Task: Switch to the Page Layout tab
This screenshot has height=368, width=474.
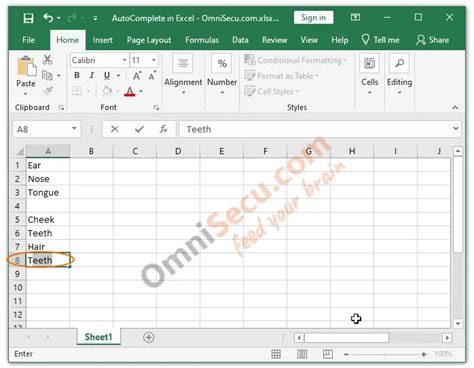Action: pos(149,40)
